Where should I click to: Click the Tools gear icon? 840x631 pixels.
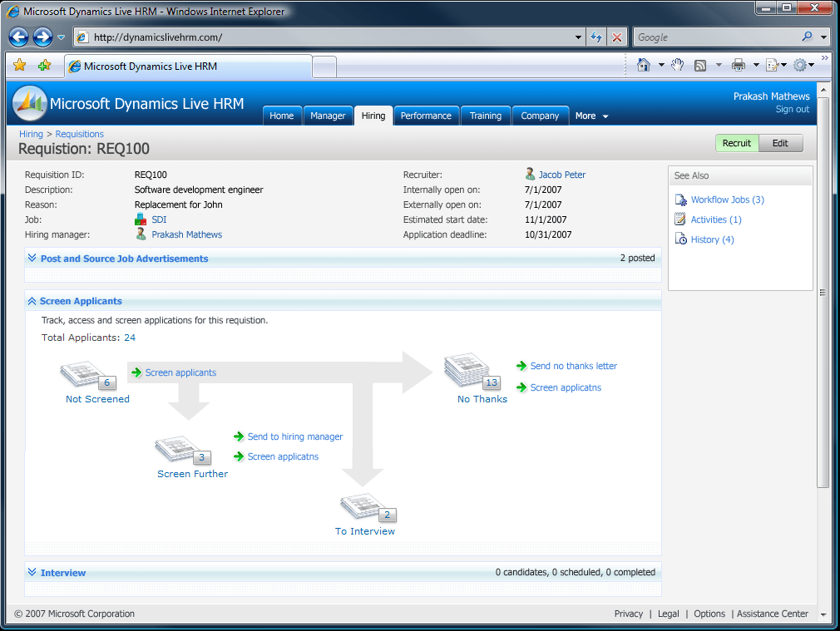800,66
